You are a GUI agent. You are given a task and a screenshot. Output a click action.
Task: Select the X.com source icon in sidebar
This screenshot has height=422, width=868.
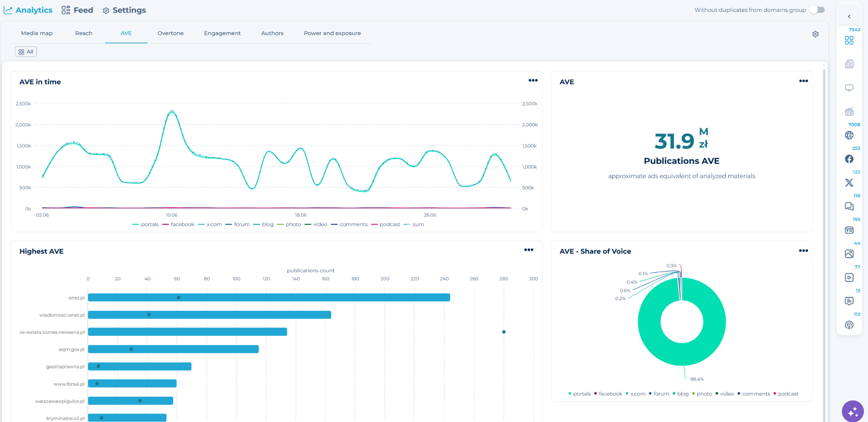(x=849, y=183)
